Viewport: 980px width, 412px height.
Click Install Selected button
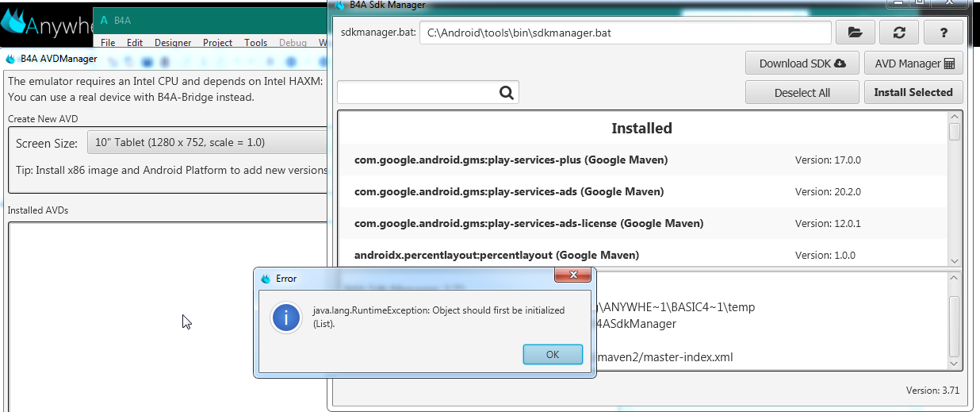pos(913,92)
